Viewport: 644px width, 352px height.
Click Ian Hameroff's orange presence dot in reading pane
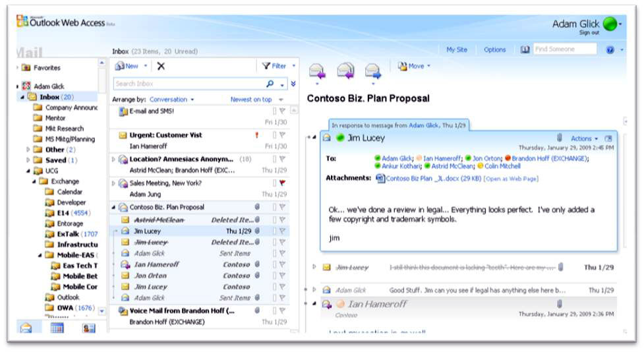[340, 303]
